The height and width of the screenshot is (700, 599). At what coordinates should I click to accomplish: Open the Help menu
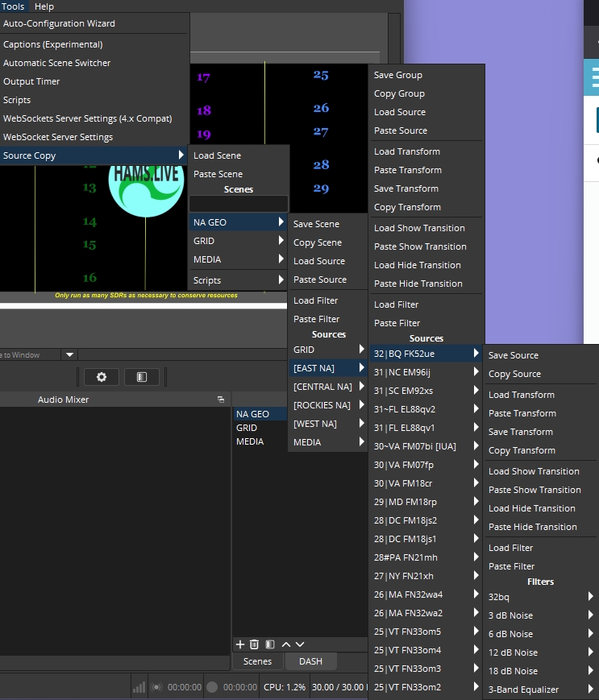click(44, 6)
